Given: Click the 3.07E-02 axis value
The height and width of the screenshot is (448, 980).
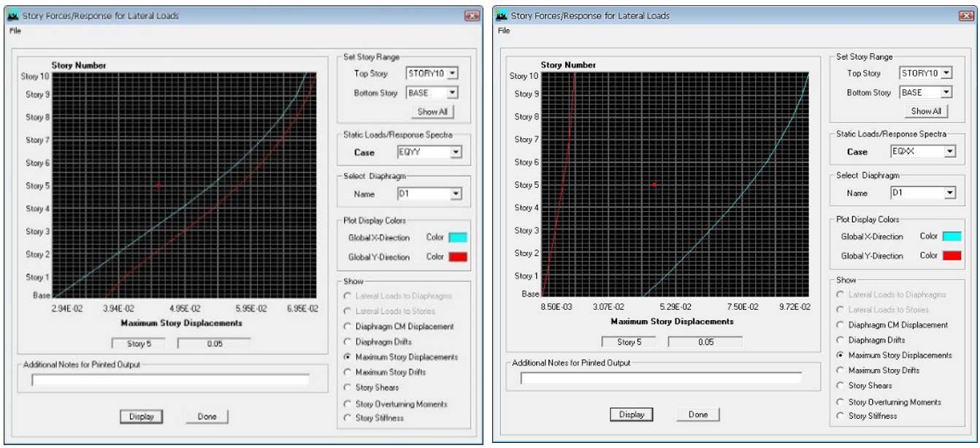Looking at the screenshot, I should (x=608, y=308).
